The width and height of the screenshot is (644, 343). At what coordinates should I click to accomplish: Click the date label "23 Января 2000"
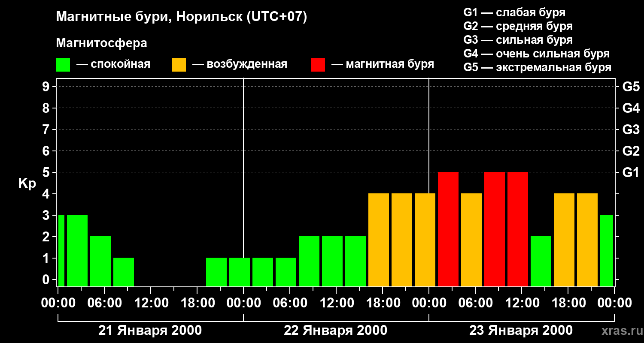521,331
